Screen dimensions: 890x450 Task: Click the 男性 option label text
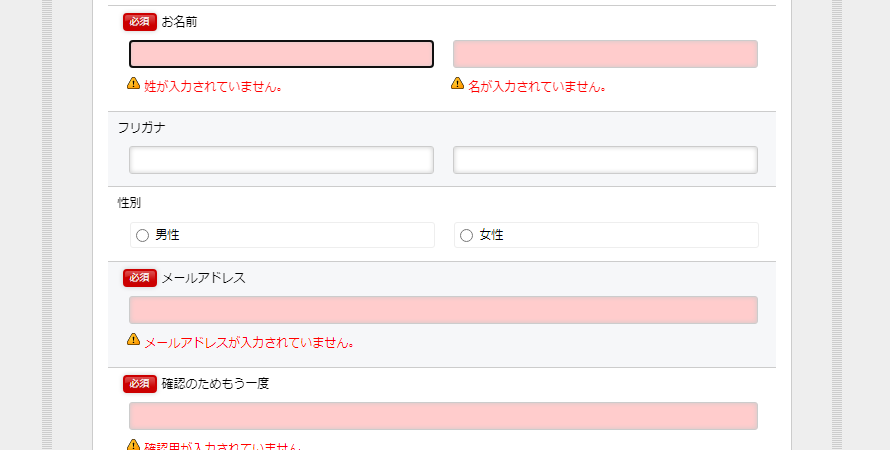[x=167, y=235]
